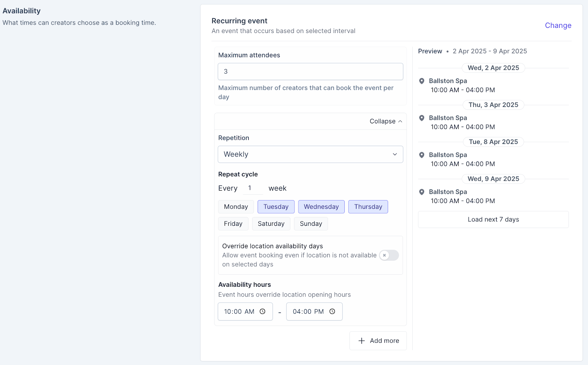Click the Maximum attendees input field
Image resolution: width=588 pixels, height=365 pixels.
point(310,72)
